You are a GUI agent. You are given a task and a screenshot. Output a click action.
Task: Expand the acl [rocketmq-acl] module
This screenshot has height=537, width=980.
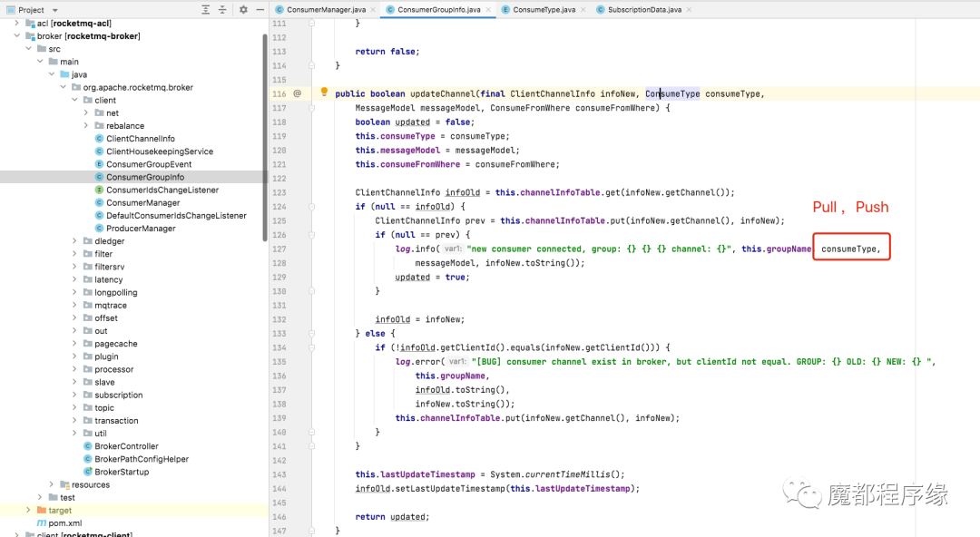click(x=17, y=23)
